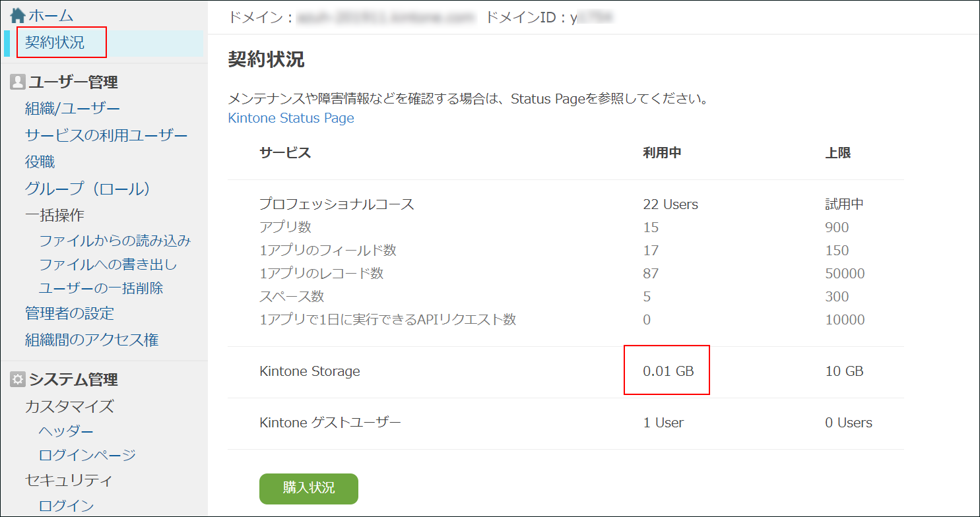Screen dimensions: 980x517
Task: Click the green 購入状況 button
Action: point(308,489)
